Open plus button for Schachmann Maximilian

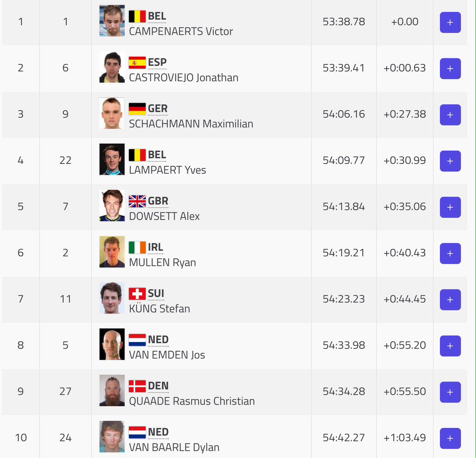point(450,115)
